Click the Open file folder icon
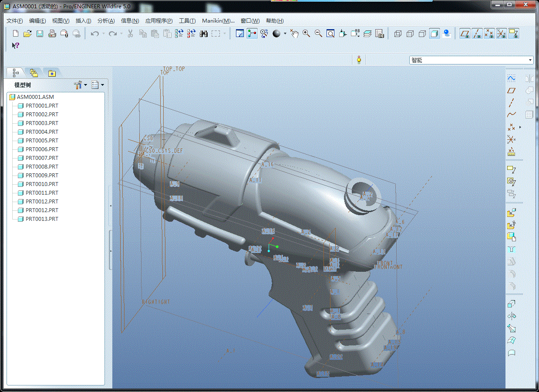The height and width of the screenshot is (392, 539). tap(27, 34)
